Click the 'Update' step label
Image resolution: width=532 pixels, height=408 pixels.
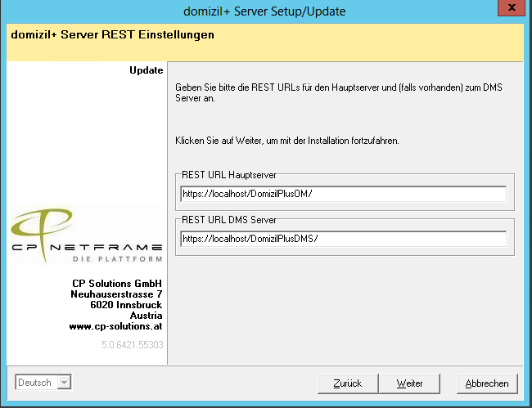coord(147,70)
